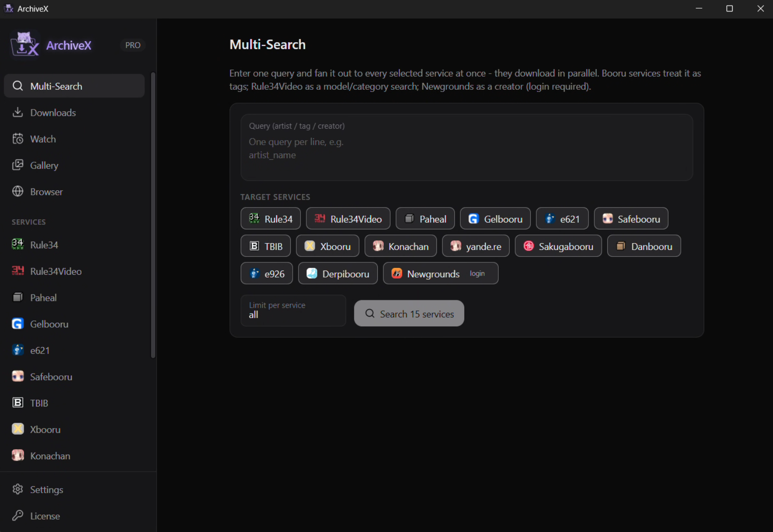Maximize the ArchiveX window
This screenshot has width=773, height=532.
[729, 9]
